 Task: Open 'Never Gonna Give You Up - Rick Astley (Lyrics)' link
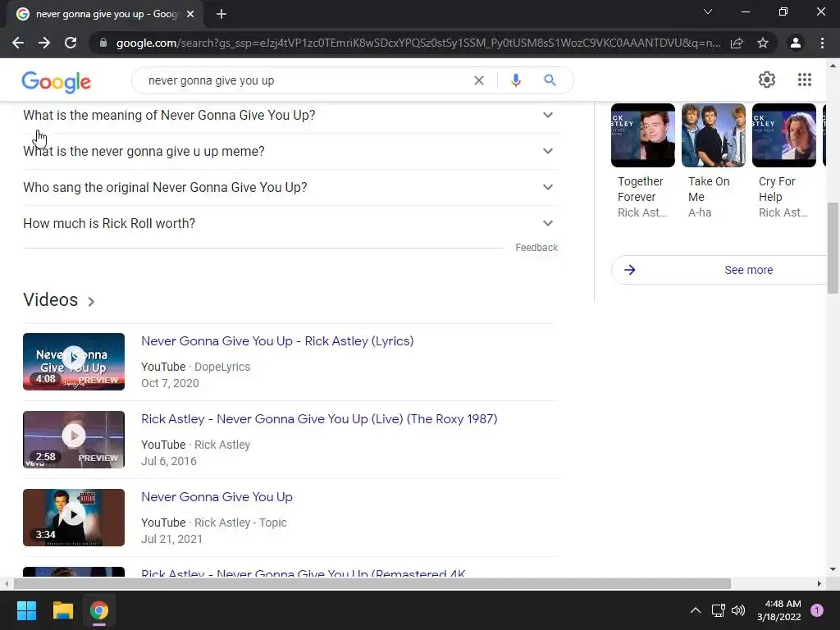[x=277, y=341]
